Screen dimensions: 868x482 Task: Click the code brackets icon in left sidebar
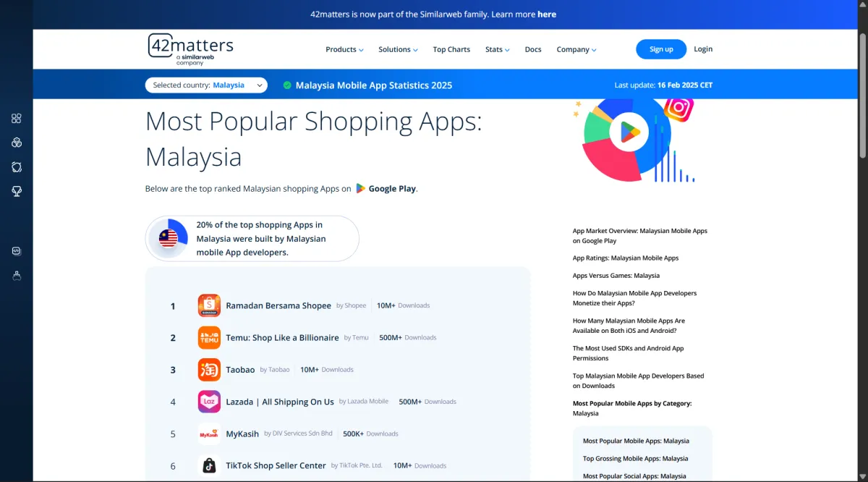tap(17, 251)
